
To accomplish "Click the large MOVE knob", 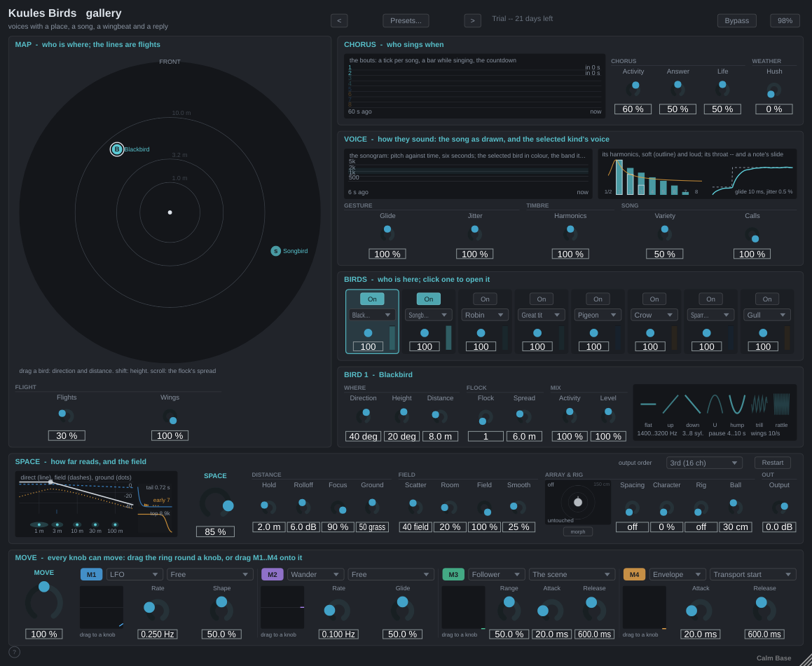I will tap(44, 602).
